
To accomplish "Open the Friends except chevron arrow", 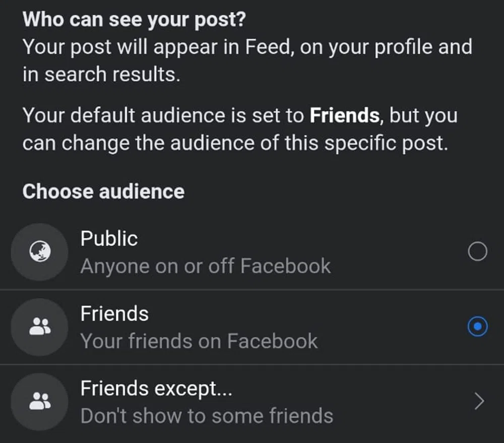I will point(479,402).
